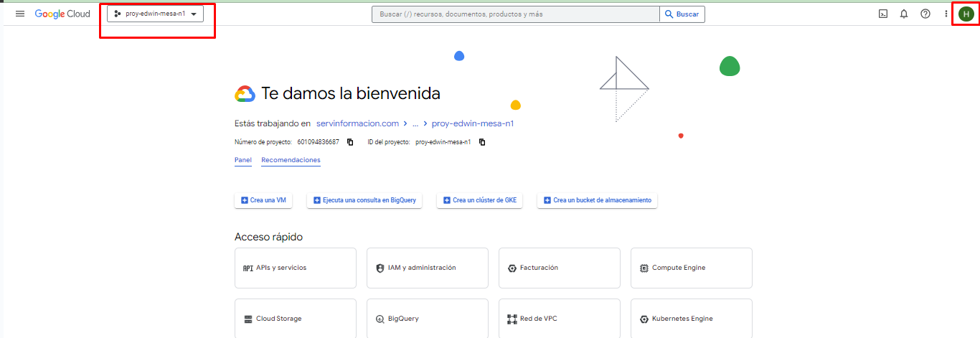Screen dimensions: 980x338
Task: Open Compute Engine quick access card
Action: 692,268
